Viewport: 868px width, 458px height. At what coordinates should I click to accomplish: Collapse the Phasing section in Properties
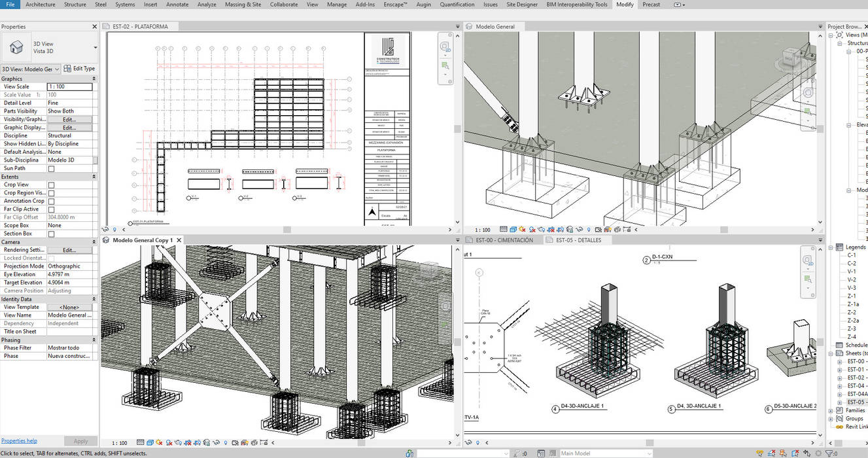94,340
